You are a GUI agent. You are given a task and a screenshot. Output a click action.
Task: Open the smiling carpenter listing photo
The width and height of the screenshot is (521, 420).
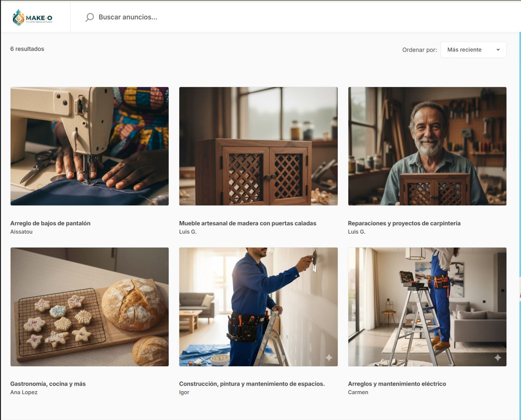coord(427,146)
